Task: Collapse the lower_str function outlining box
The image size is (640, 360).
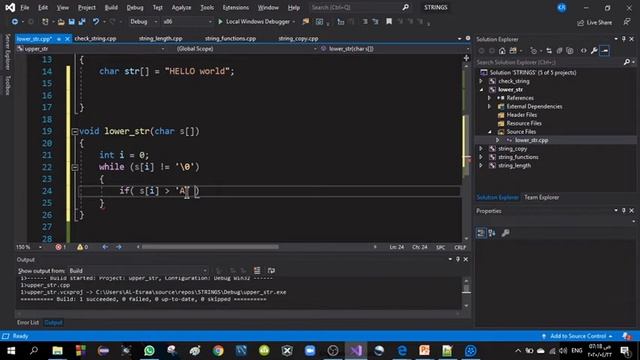Action: pos(75,131)
